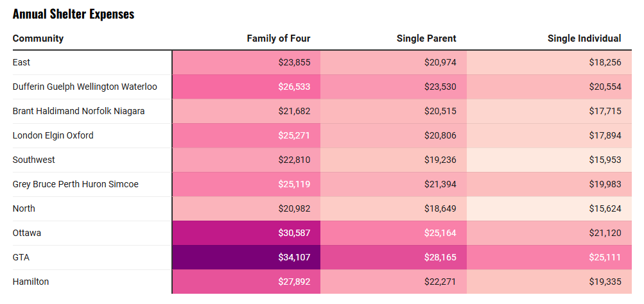Viewport: 644px width, 304px height.
Task: Click Southwest's $19,236 Single Parent cell
Action: pyautogui.click(x=394, y=160)
